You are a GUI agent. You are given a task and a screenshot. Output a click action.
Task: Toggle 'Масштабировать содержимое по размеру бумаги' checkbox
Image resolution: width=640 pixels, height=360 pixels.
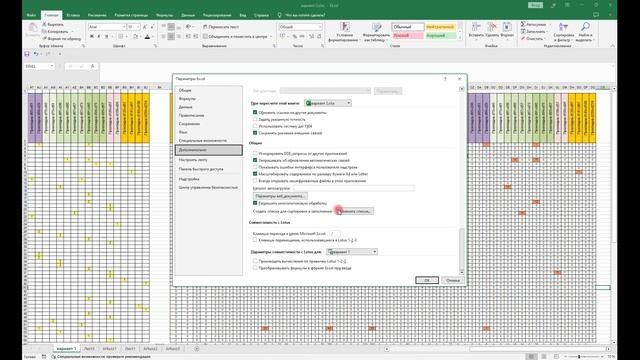click(x=255, y=174)
